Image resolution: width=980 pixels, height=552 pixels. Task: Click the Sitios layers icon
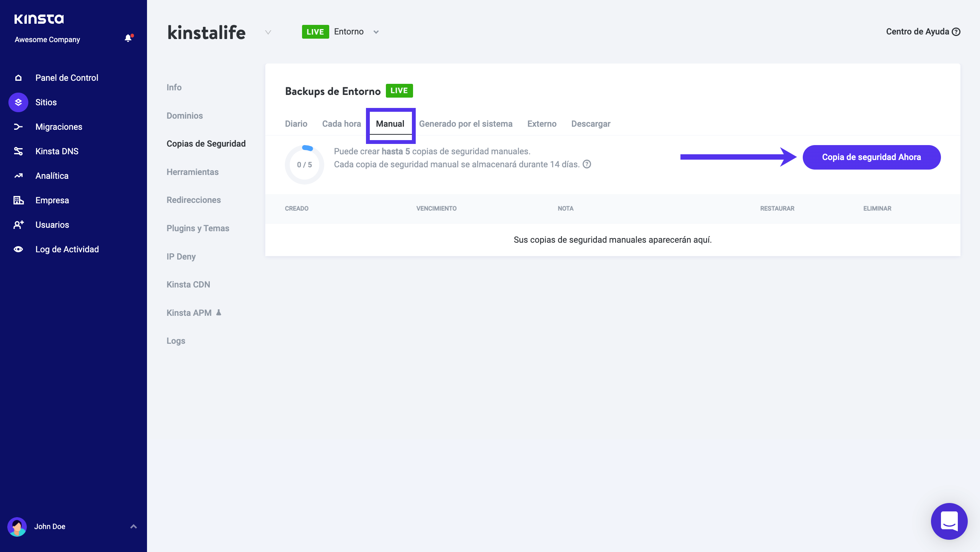click(18, 103)
